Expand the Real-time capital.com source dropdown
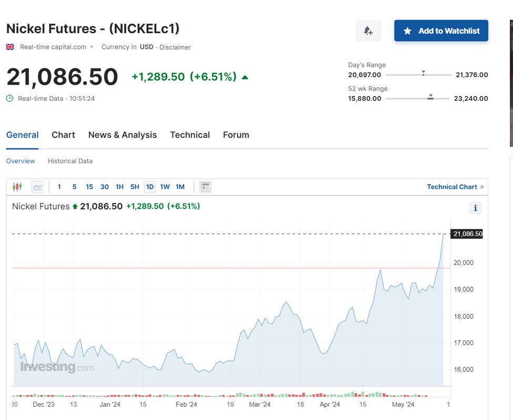 click(x=91, y=47)
